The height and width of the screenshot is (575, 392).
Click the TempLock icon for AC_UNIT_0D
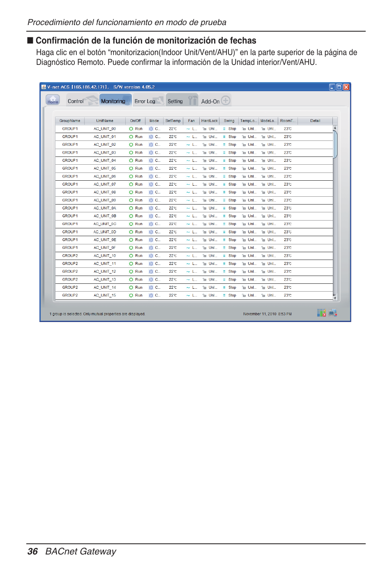click(x=244, y=232)
